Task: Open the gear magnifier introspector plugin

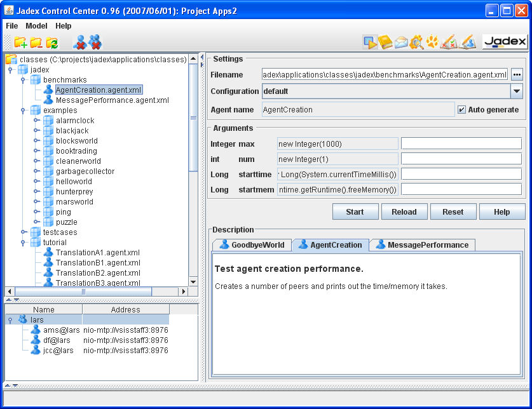Action: click(416, 42)
